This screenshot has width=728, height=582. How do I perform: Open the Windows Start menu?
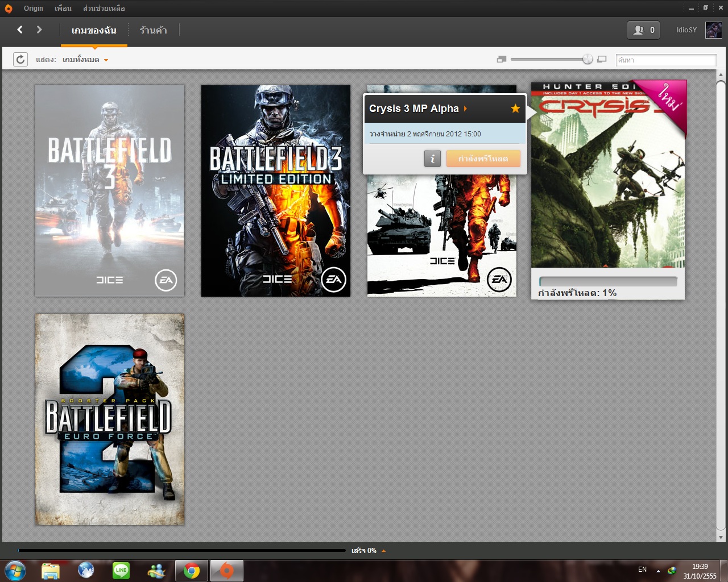(x=15, y=571)
